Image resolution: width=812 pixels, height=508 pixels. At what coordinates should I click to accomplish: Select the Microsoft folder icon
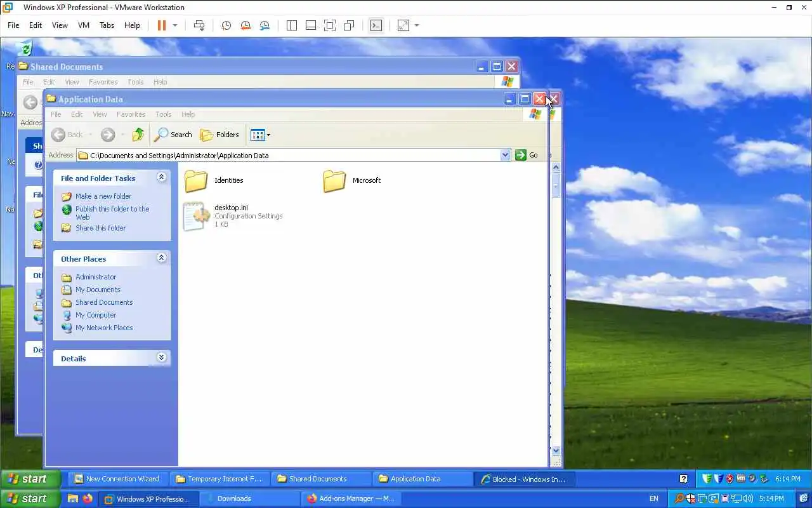coord(334,181)
